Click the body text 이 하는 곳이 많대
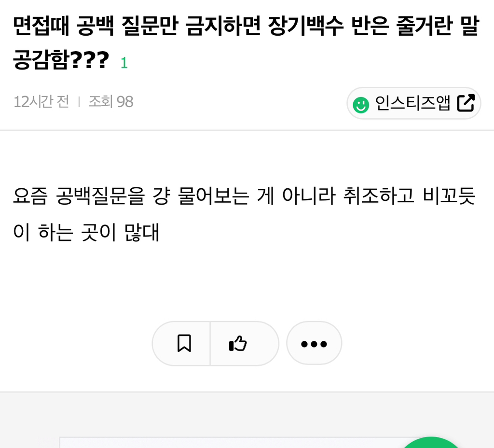The width and height of the screenshot is (494, 448). (86, 233)
